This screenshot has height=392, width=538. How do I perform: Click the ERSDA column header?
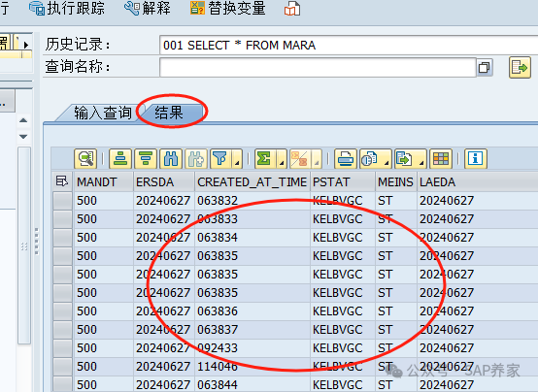pos(164,181)
